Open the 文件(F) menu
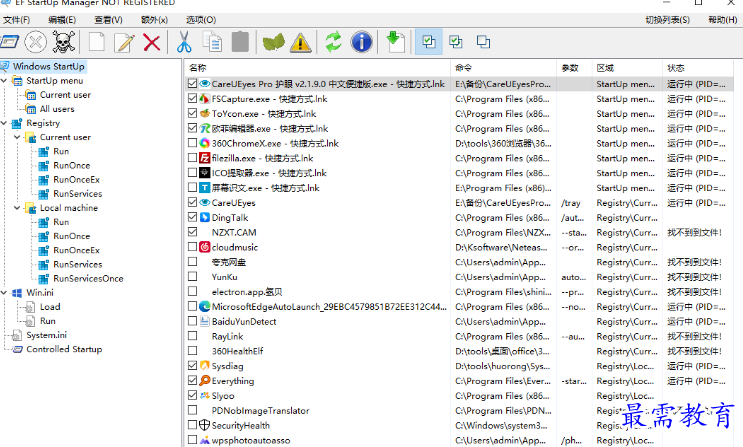The height and width of the screenshot is (447, 743). 17,20
